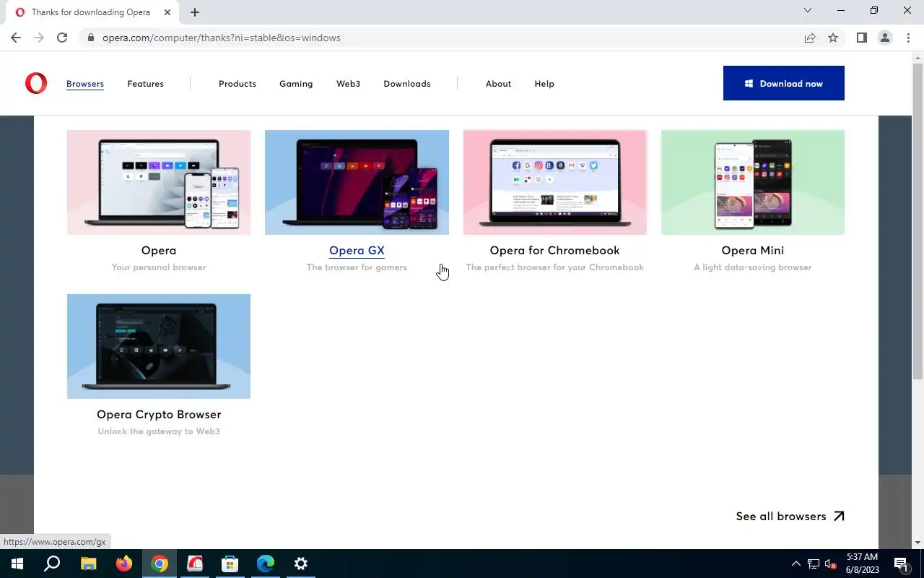The height and width of the screenshot is (578, 924).
Task: Select Chrome icon in taskbar
Action: [x=160, y=564]
